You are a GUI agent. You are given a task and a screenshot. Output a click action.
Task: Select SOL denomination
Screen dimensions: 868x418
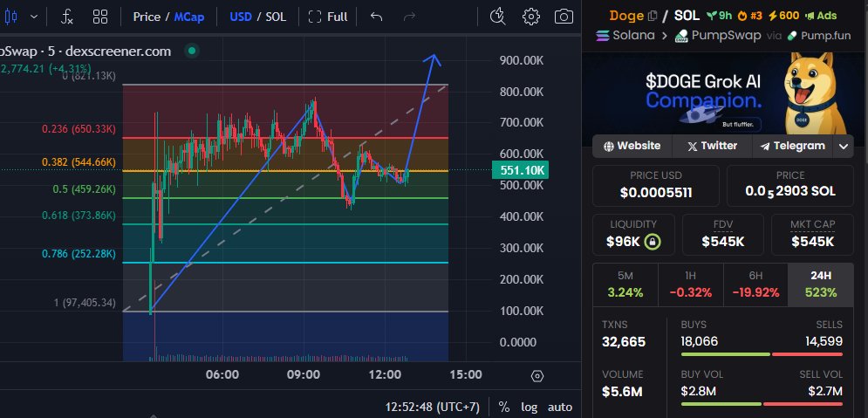(276, 17)
